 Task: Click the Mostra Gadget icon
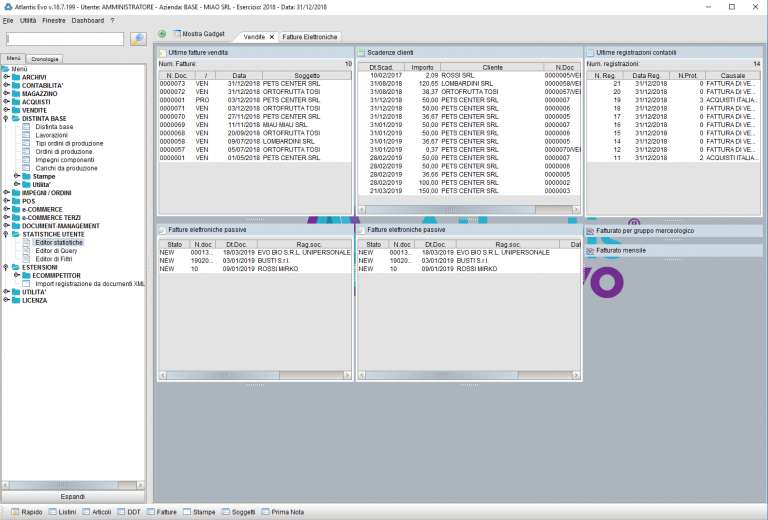[x=177, y=34]
